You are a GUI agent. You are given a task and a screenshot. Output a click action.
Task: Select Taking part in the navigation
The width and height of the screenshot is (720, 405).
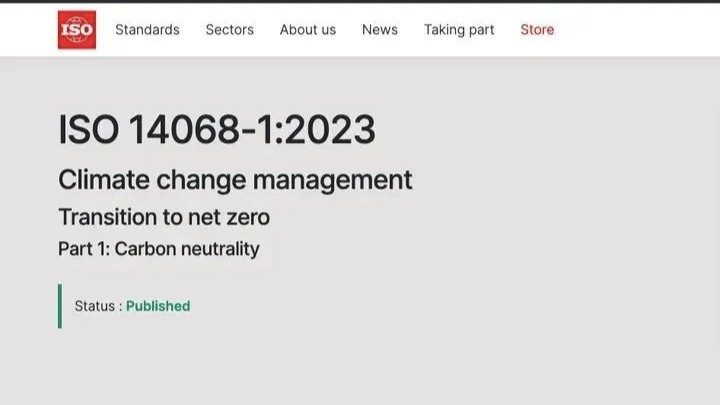pyautogui.click(x=459, y=30)
